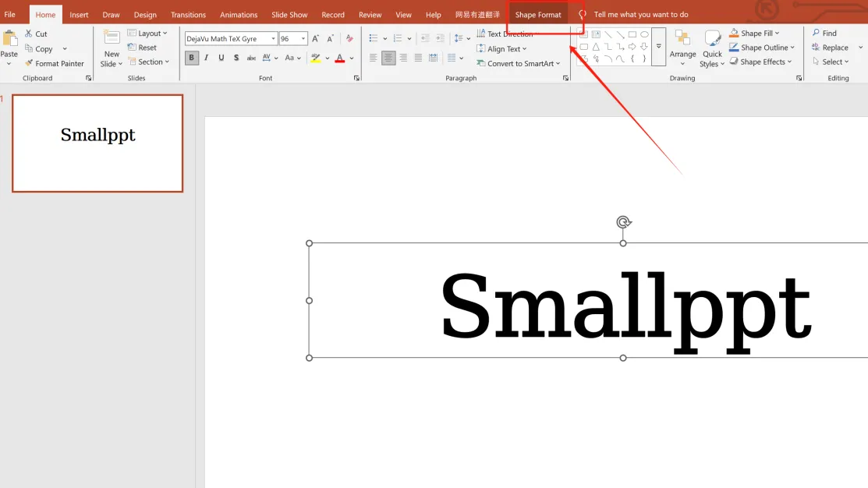This screenshot has width=868, height=488.
Task: Clear all formatting with the eraser icon
Action: [x=349, y=38]
